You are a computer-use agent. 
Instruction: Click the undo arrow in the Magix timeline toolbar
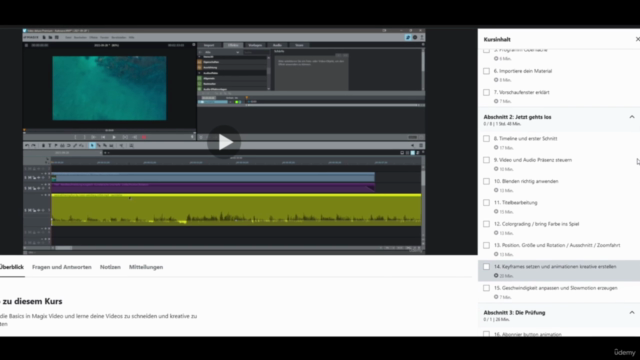click(27, 145)
